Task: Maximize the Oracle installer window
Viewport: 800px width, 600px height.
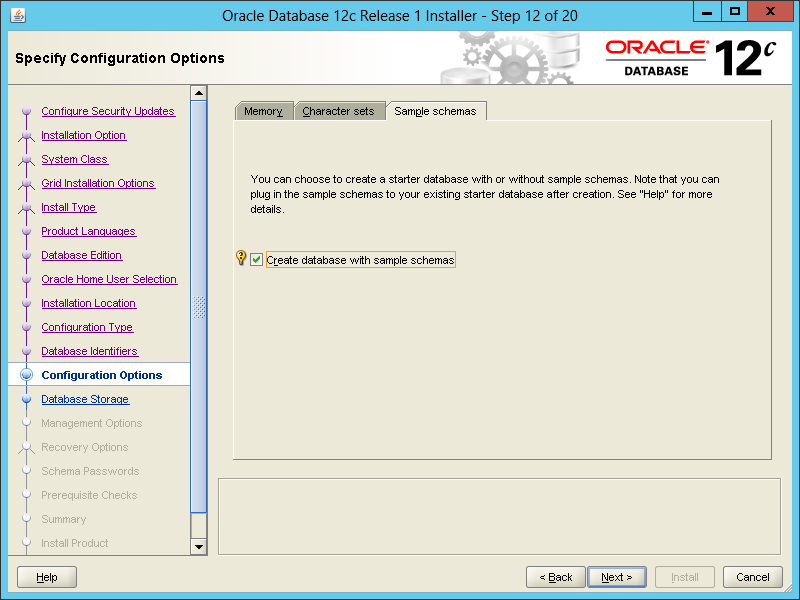Action: coord(735,12)
